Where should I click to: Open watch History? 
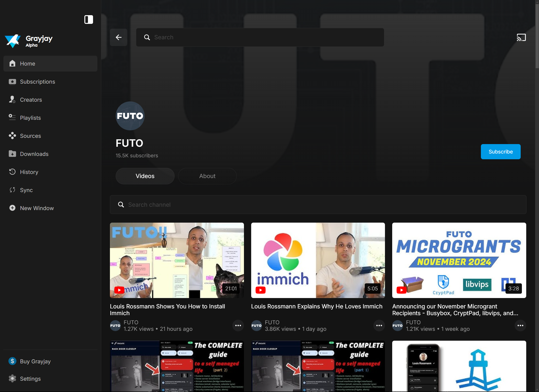(29, 172)
